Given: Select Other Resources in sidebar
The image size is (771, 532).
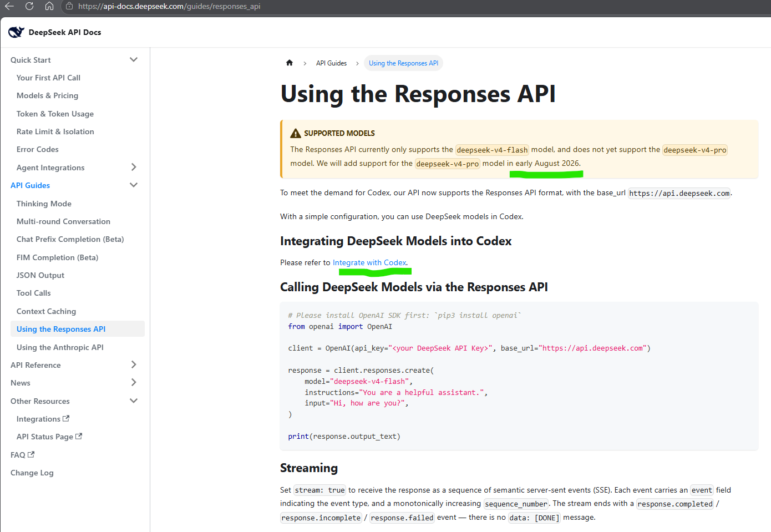Looking at the screenshot, I should point(40,401).
